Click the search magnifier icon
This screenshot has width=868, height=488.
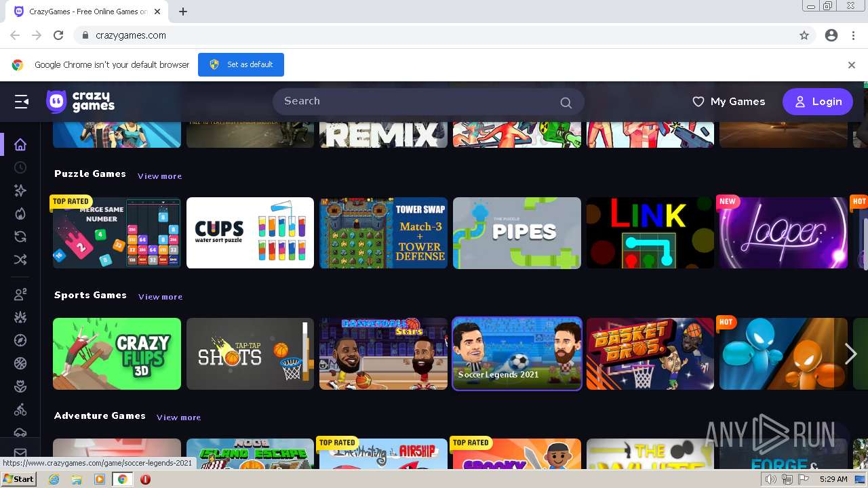(x=566, y=102)
